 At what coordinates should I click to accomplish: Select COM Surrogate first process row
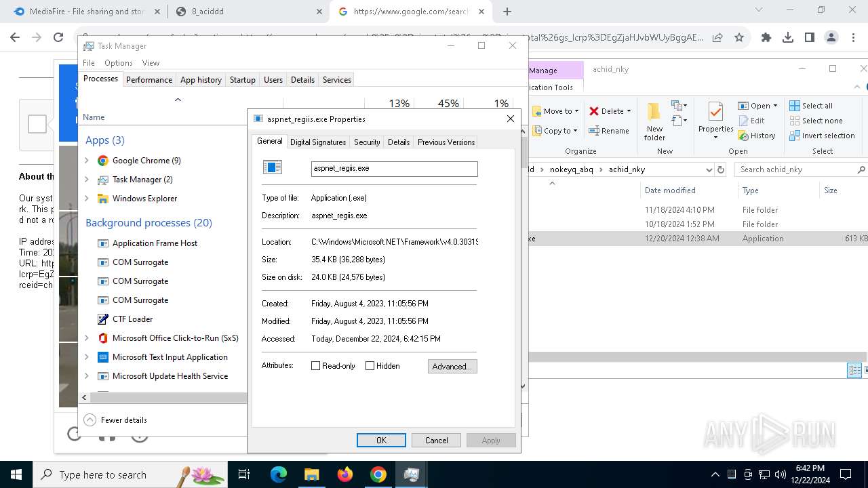point(164,262)
